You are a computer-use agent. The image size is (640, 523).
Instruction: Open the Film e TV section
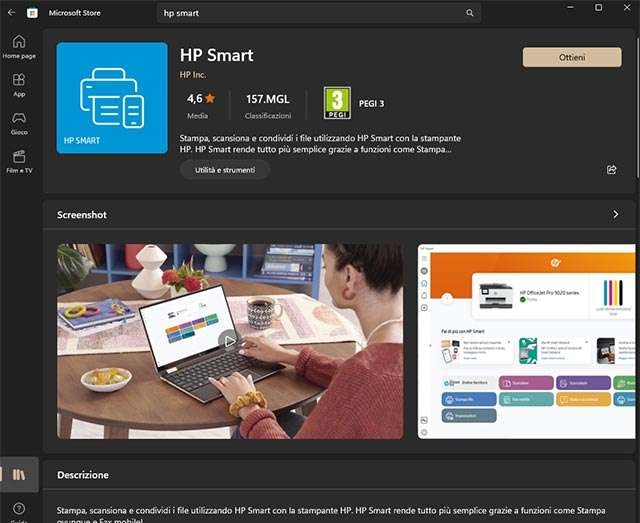tap(19, 162)
